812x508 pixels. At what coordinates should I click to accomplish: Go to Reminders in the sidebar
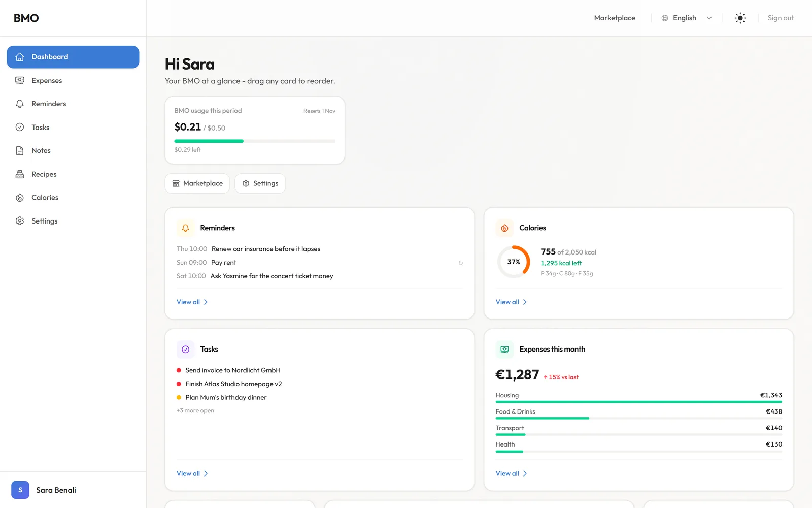click(73, 104)
